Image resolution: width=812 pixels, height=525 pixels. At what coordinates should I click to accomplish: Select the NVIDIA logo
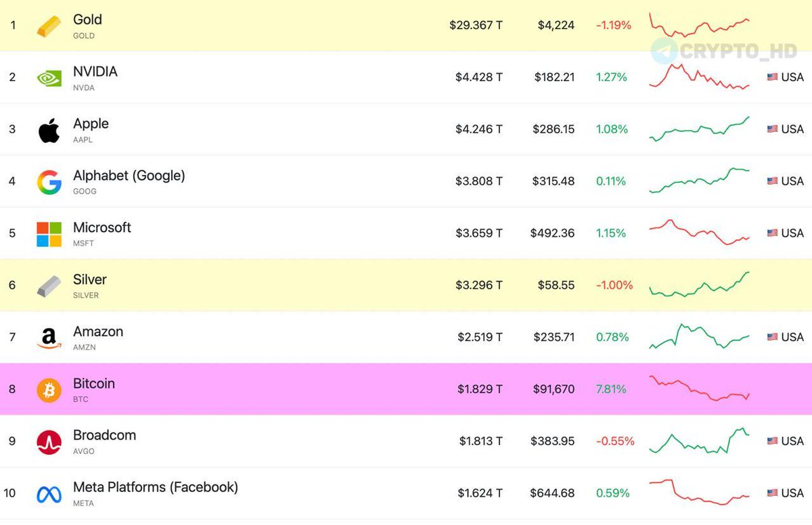48,77
